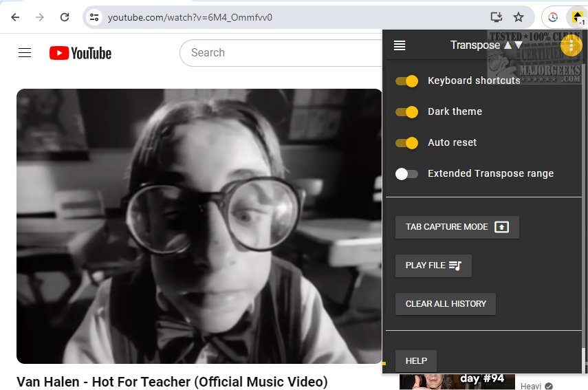Open the HELP button
Image resolution: width=588 pixels, height=390 pixels.
pos(416,360)
